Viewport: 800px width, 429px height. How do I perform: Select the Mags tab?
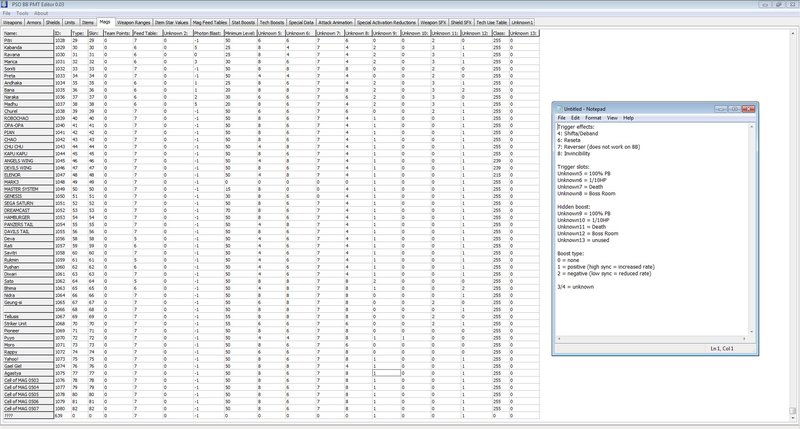[x=105, y=22]
